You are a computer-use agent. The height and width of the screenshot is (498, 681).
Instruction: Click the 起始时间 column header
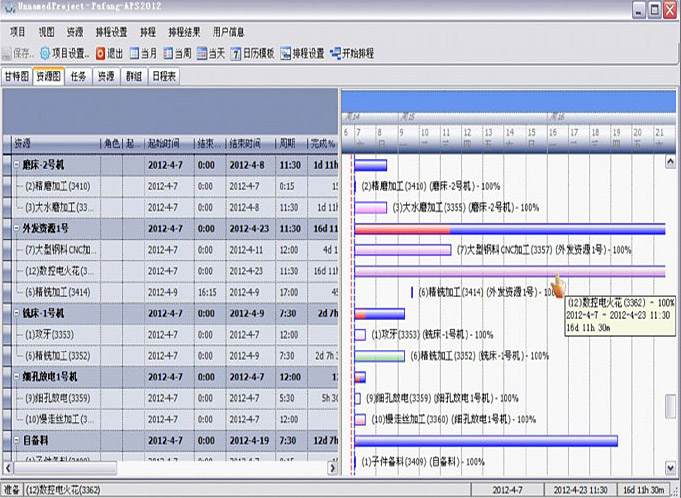(165, 144)
